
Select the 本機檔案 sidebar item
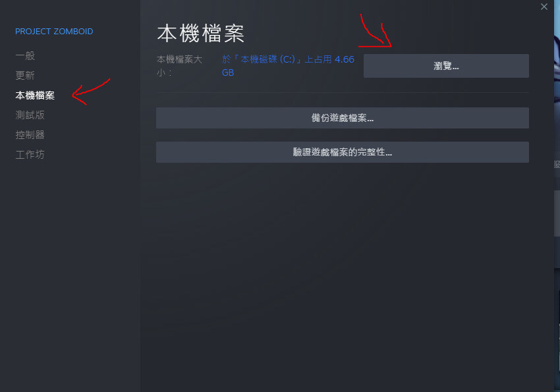click(x=35, y=96)
